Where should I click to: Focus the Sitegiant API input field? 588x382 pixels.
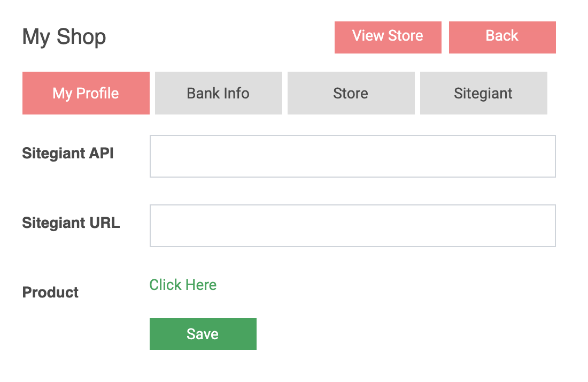pos(352,156)
